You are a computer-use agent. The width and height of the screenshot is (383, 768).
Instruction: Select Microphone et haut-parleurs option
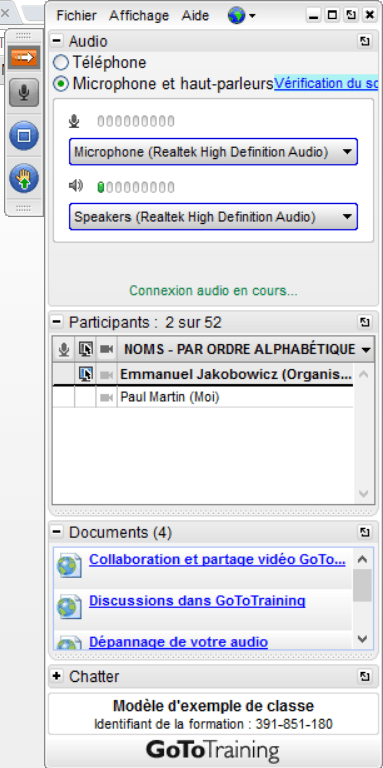point(61,84)
